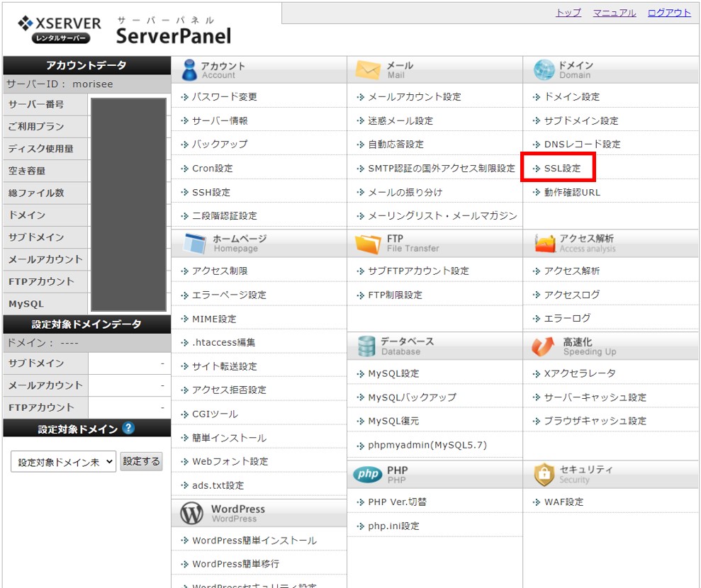Image resolution: width=701 pixels, height=588 pixels.
Task: Open 二段階認証設定
Action: 225,216
